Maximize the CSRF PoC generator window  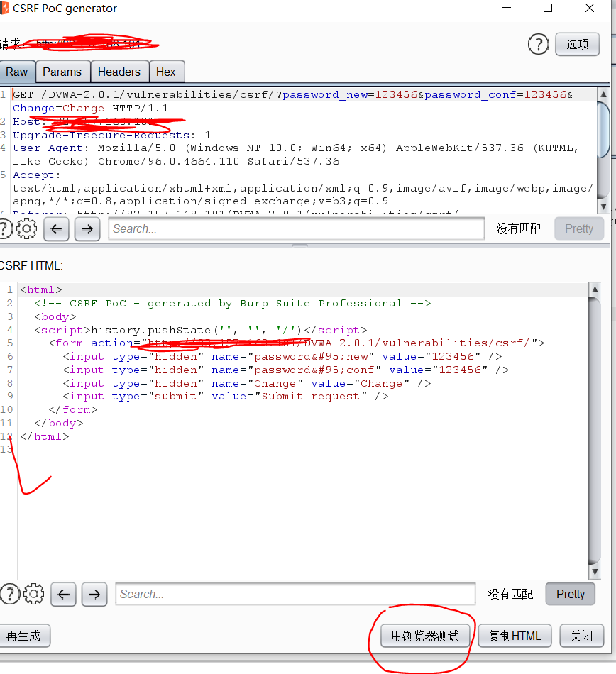548,9
